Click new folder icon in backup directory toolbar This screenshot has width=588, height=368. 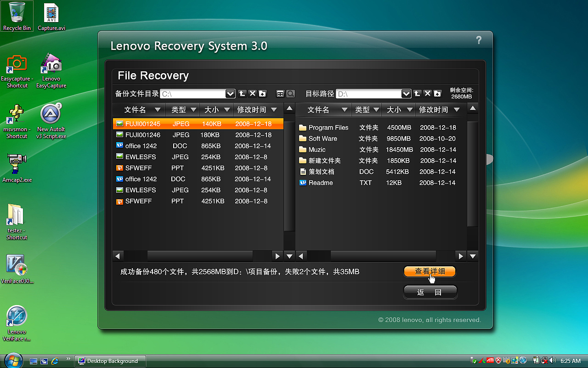coord(262,94)
